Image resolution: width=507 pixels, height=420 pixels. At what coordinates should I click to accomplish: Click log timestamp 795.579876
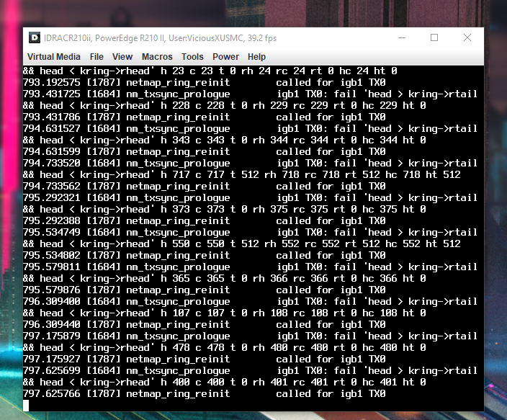point(51,290)
